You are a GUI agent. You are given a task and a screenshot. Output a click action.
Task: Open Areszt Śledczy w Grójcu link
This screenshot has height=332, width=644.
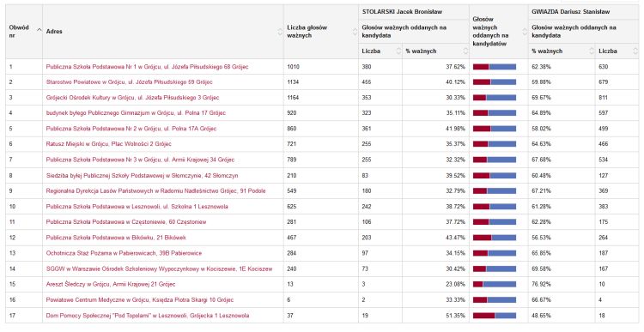click(x=111, y=284)
